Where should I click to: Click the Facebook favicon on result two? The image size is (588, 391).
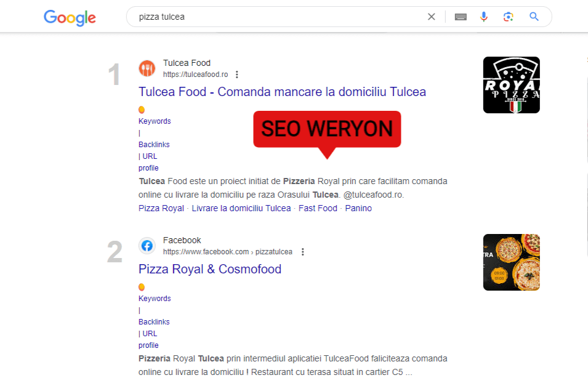click(147, 245)
